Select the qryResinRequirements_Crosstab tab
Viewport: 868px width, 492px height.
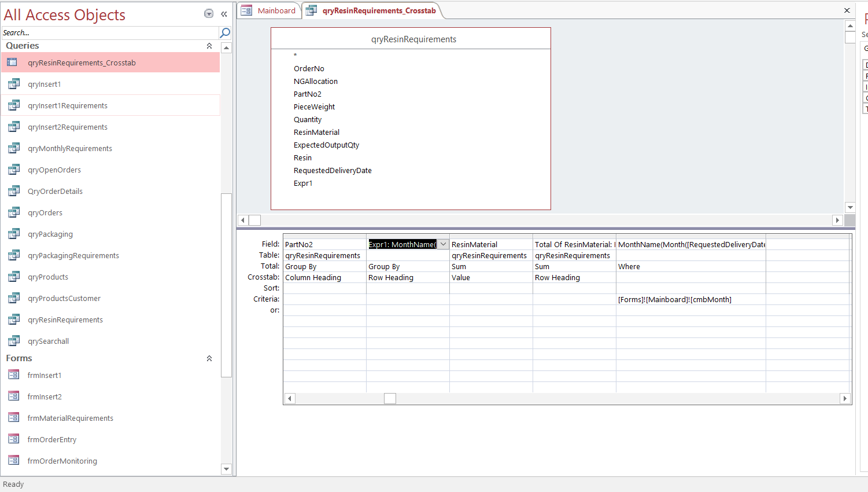(379, 10)
